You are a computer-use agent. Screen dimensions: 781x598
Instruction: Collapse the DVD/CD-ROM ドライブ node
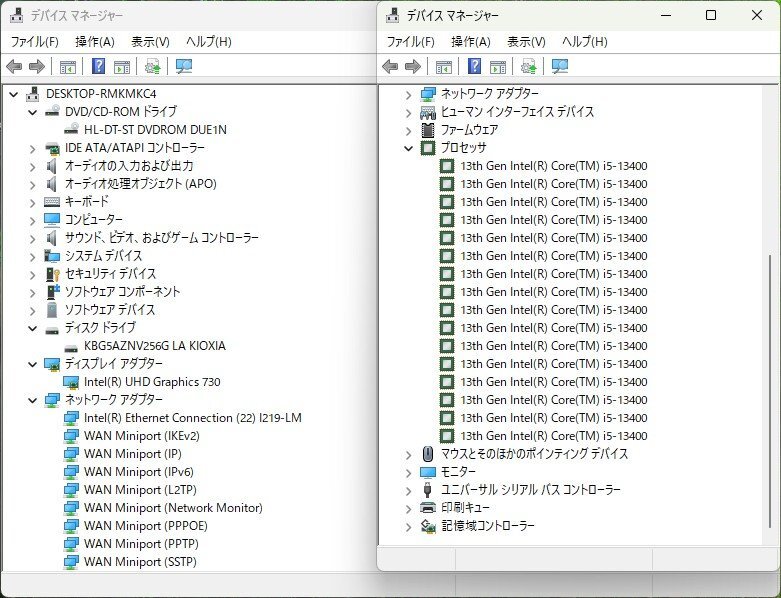tap(33, 112)
